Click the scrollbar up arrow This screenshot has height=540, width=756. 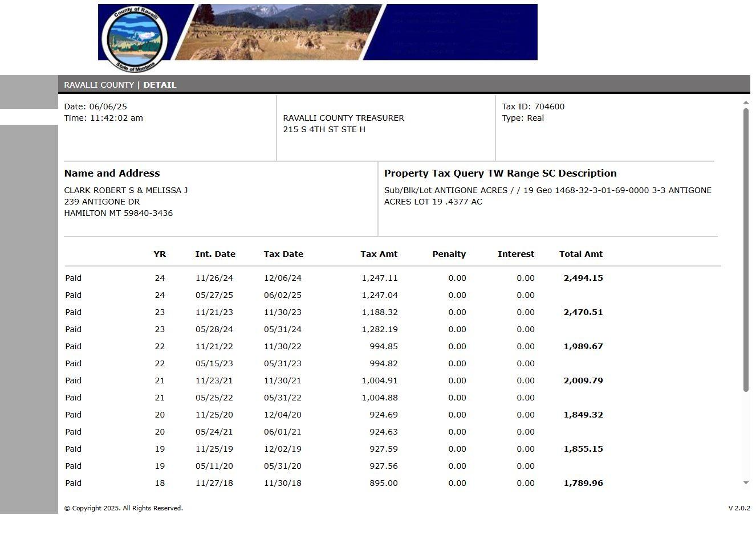(746, 103)
